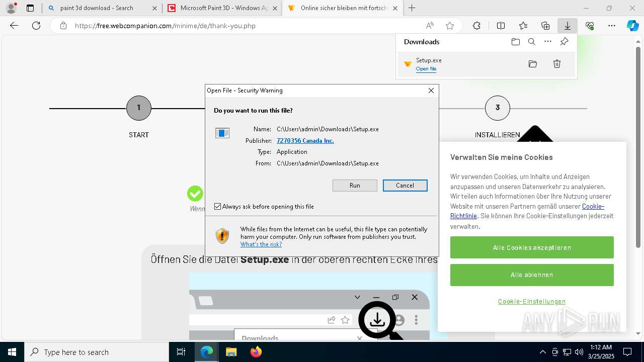644x362 pixels.
Task: Reject cookies with Alle ablehnen button
Action: tap(532, 275)
